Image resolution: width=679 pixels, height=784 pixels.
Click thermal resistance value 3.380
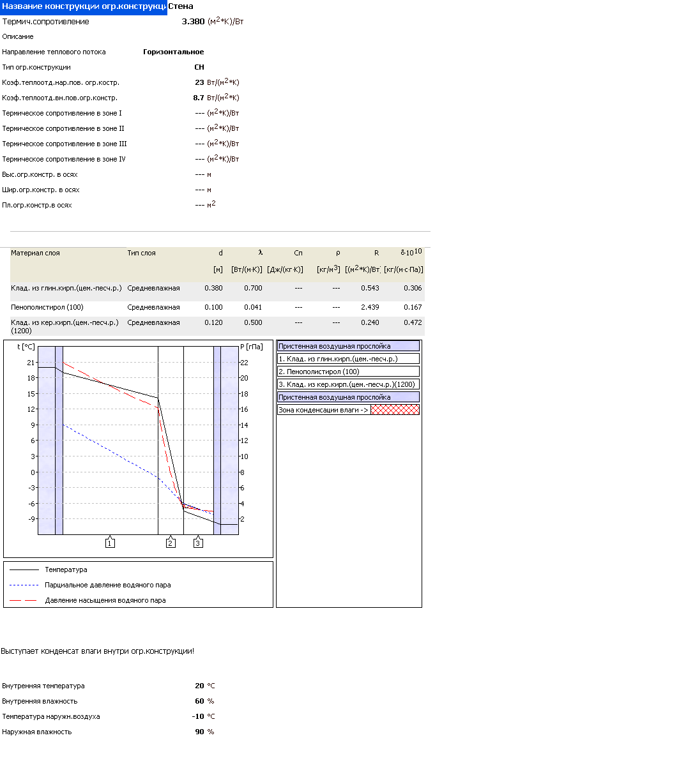(x=194, y=22)
